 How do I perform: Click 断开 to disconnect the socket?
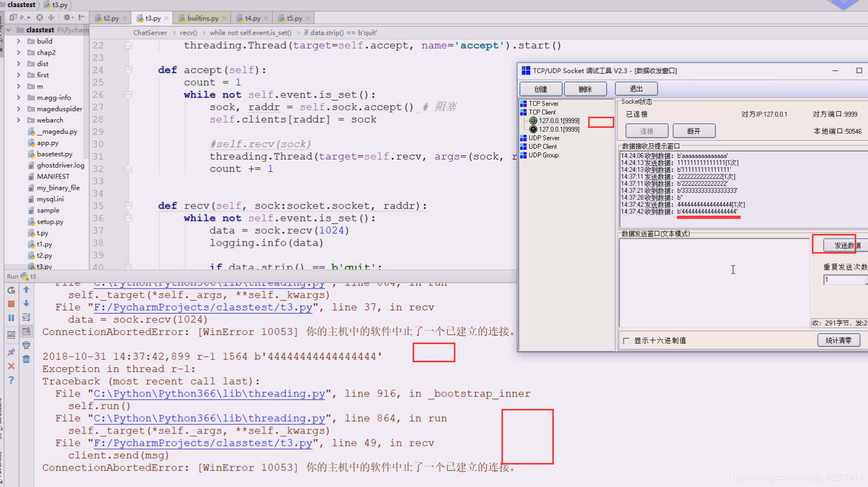[694, 131]
